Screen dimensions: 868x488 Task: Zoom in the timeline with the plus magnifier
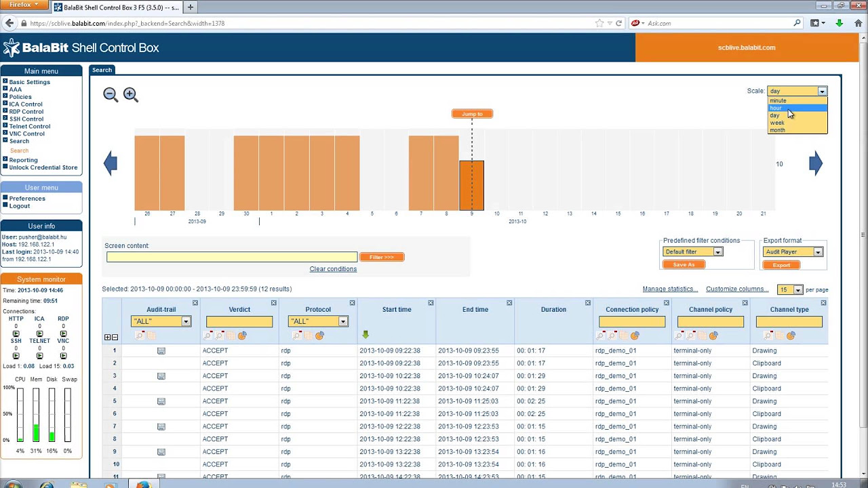click(130, 95)
